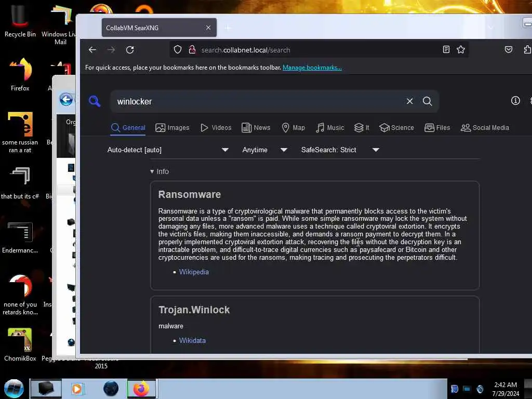Click the Ransomware heading
This screenshot has height=399, width=532.
[189, 194]
